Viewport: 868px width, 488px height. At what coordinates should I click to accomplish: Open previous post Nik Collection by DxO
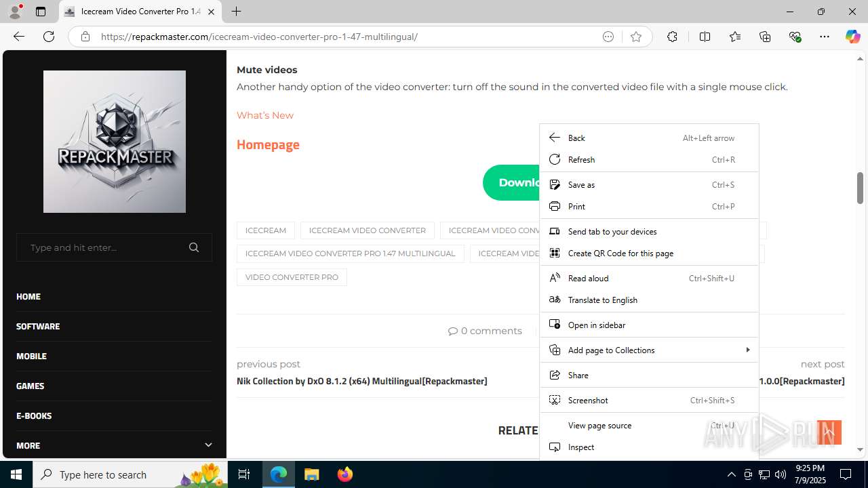[x=361, y=381]
